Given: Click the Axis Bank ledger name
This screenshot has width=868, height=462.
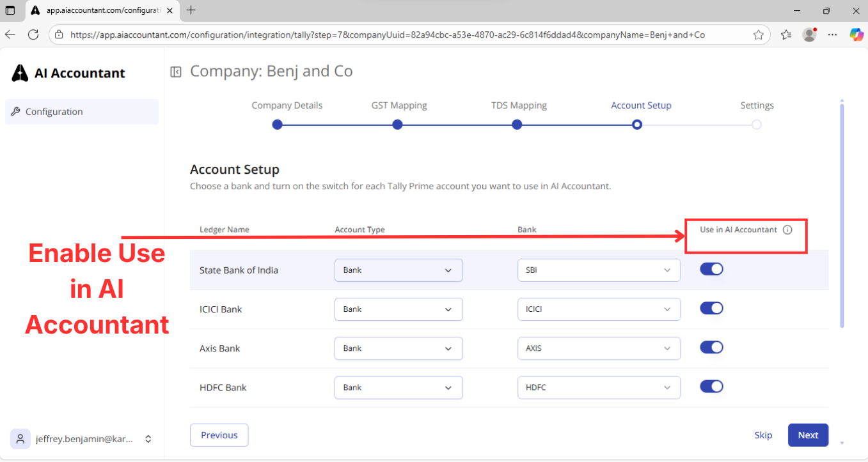Looking at the screenshot, I should coord(219,348).
